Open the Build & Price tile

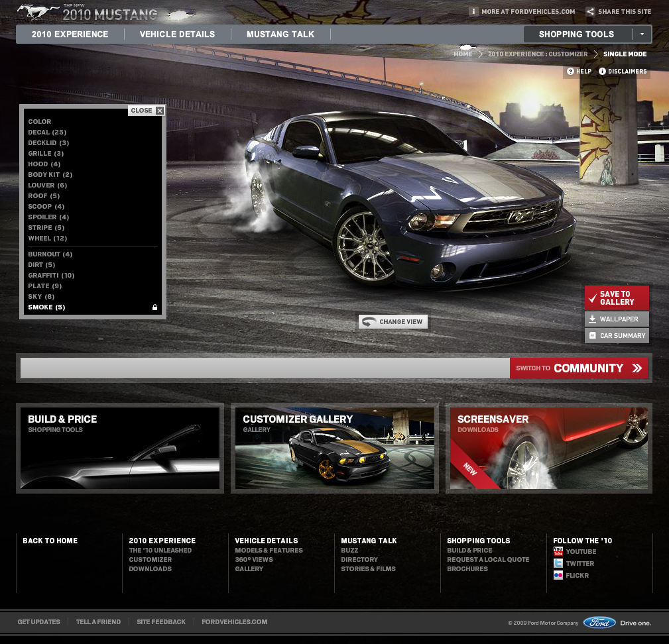point(120,448)
